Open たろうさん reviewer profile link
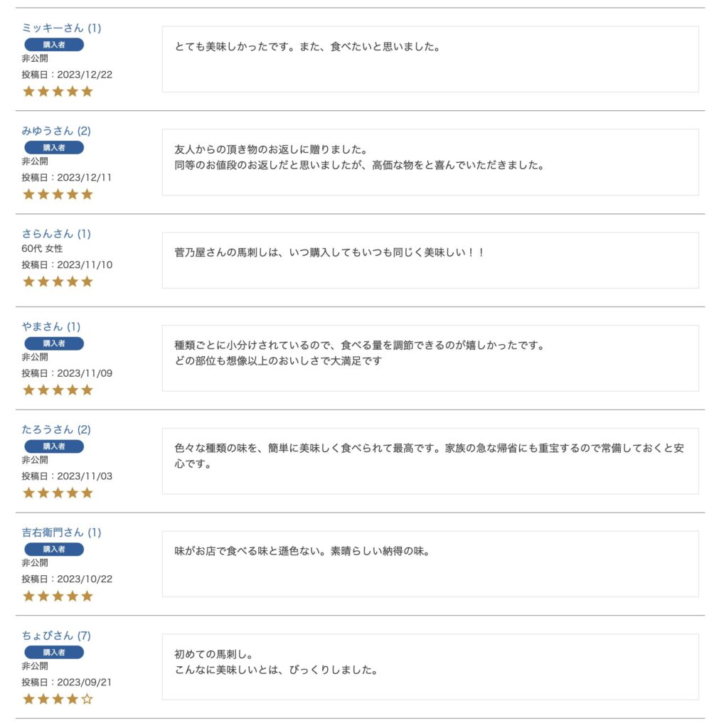 tap(56, 429)
